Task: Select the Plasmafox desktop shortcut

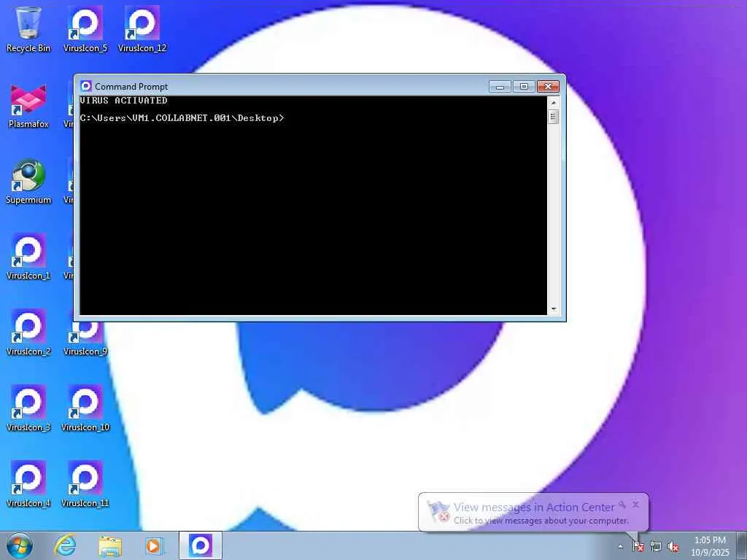Action: [x=28, y=106]
